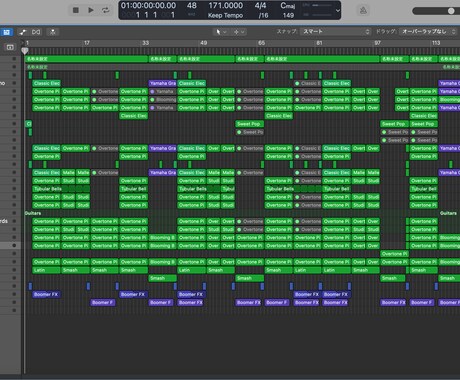Open the LCD display mode chevron
The height and width of the screenshot is (380, 460).
pos(338,10)
